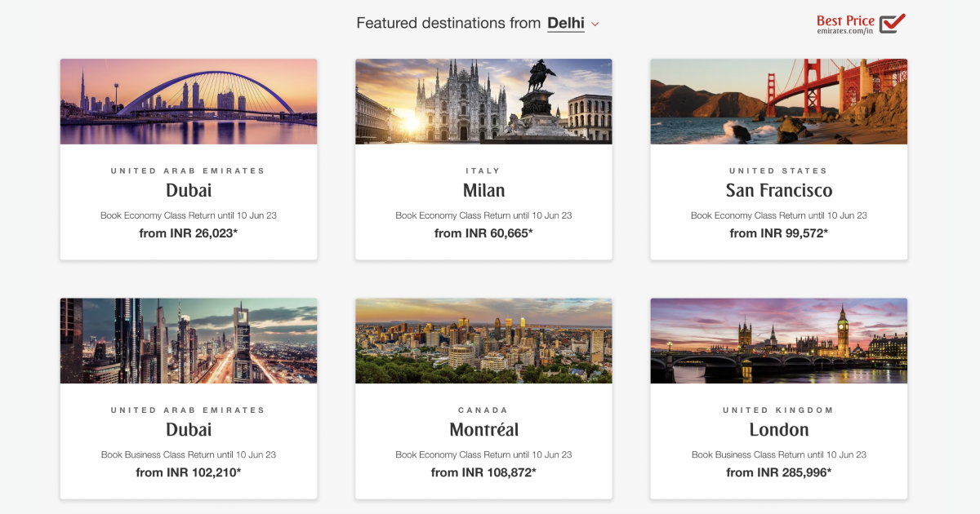980x514 pixels.
Task: Click the Dubai Business Class INR 102,210 fare
Action: [188, 472]
